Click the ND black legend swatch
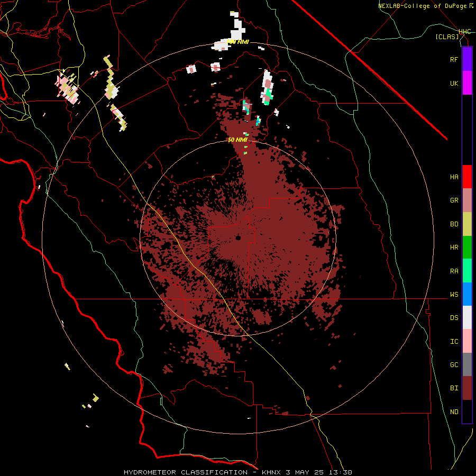Image resolution: width=476 pixels, height=476 pixels. click(x=467, y=411)
